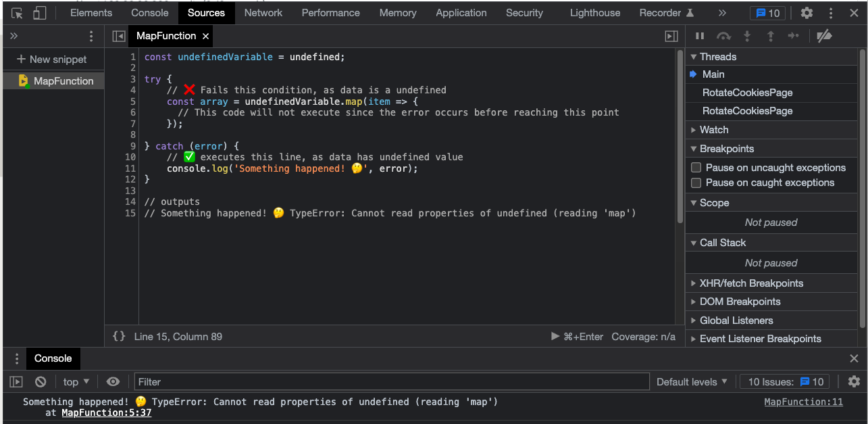
Task: Toggle deactivate breakpoints icon
Action: pos(823,36)
